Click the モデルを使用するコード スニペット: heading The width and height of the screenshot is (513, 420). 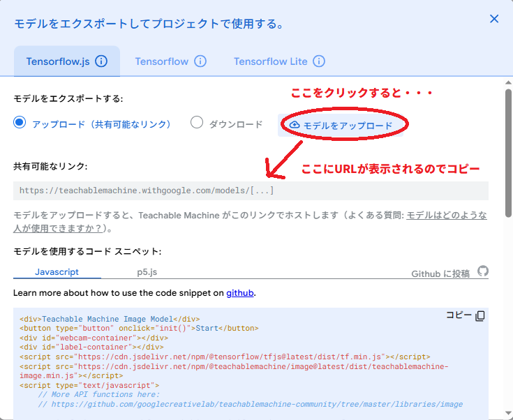point(87,251)
